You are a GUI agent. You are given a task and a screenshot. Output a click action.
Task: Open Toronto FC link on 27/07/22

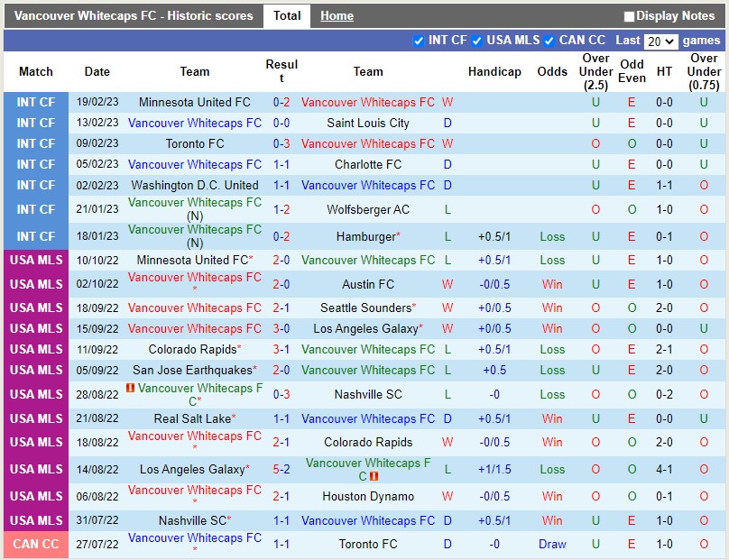(x=368, y=544)
